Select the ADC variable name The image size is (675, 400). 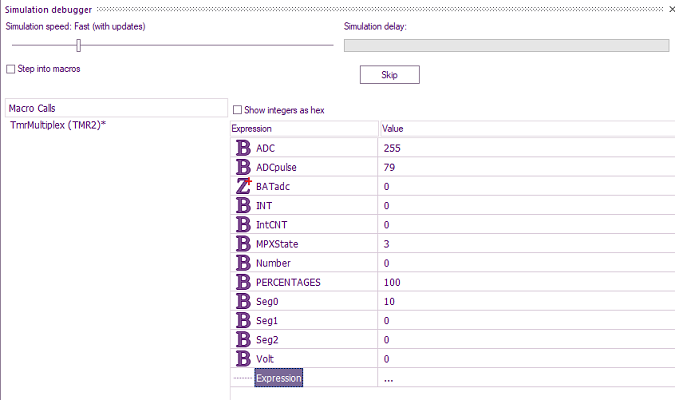tap(265, 148)
